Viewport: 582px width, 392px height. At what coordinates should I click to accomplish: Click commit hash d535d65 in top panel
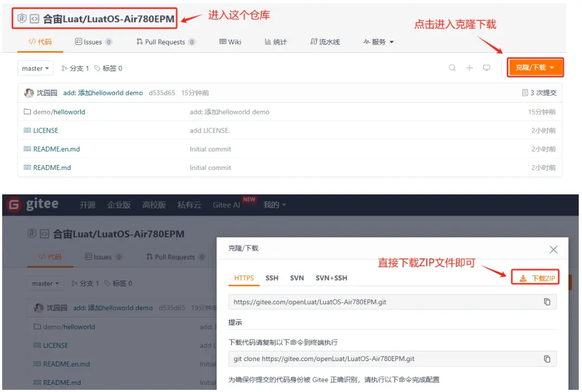(162, 93)
